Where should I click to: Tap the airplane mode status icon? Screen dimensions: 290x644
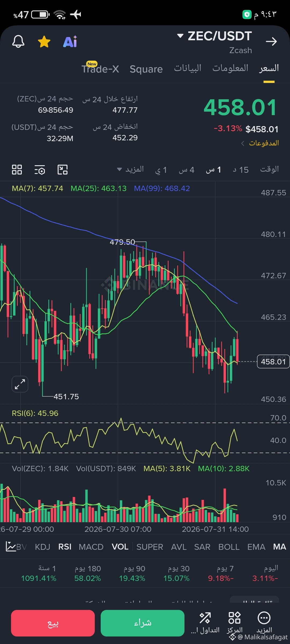[76, 14]
